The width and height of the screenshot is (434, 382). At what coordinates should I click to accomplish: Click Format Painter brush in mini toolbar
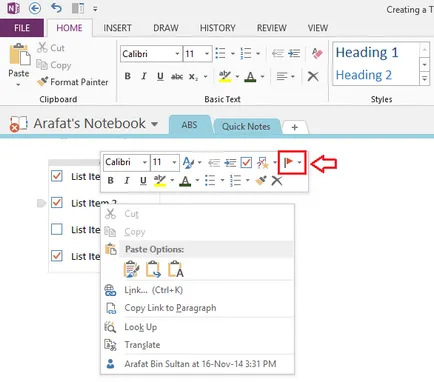point(261,180)
